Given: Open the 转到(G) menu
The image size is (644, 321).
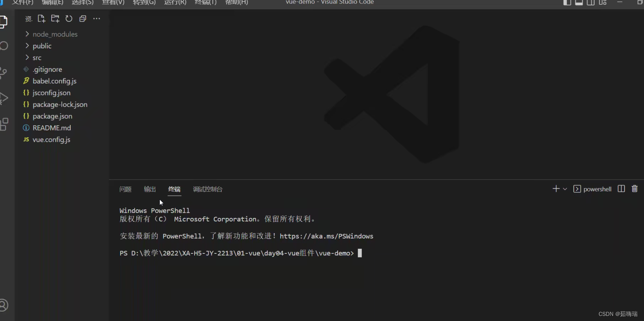Looking at the screenshot, I should tap(144, 2).
